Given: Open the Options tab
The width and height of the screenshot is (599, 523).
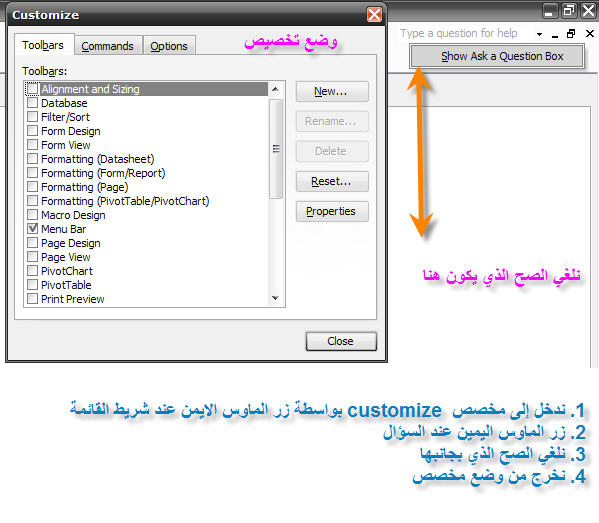Looking at the screenshot, I should click(x=169, y=46).
